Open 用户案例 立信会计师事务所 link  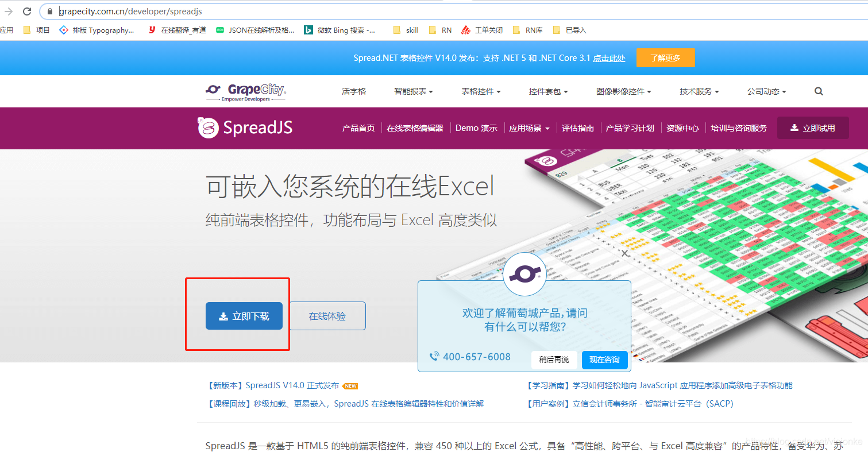pos(630,404)
